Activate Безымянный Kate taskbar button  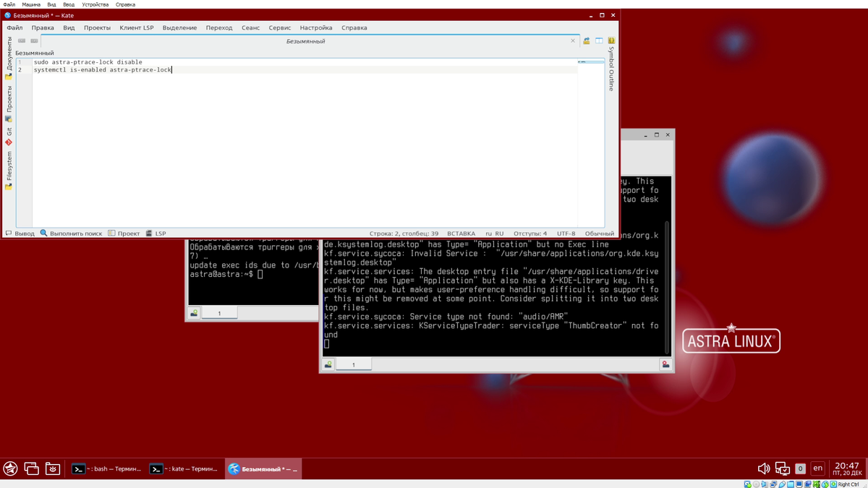(263, 468)
